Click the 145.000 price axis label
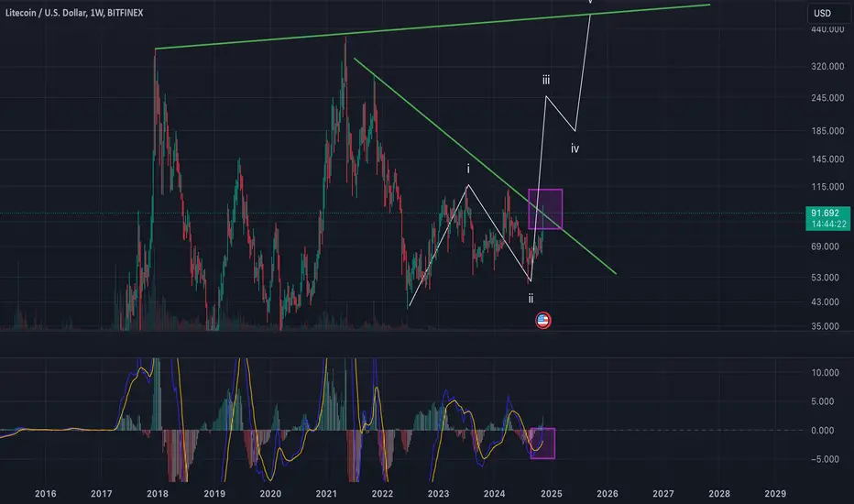This screenshot has height=504, width=854. pos(827,159)
